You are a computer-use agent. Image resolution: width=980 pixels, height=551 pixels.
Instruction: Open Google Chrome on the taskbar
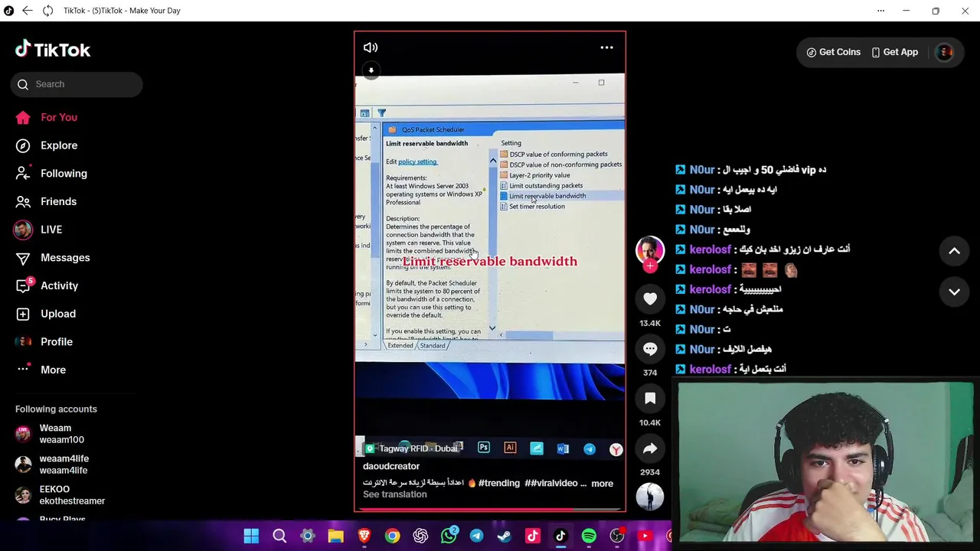[x=392, y=536]
